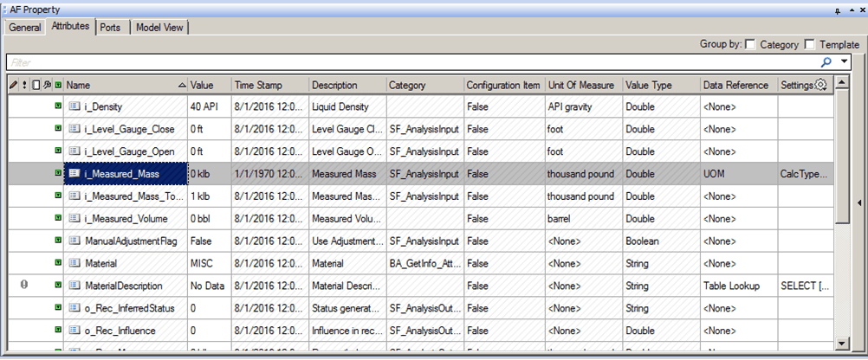Click the green square icon column header
The width and height of the screenshot is (868, 360).
pos(58,85)
